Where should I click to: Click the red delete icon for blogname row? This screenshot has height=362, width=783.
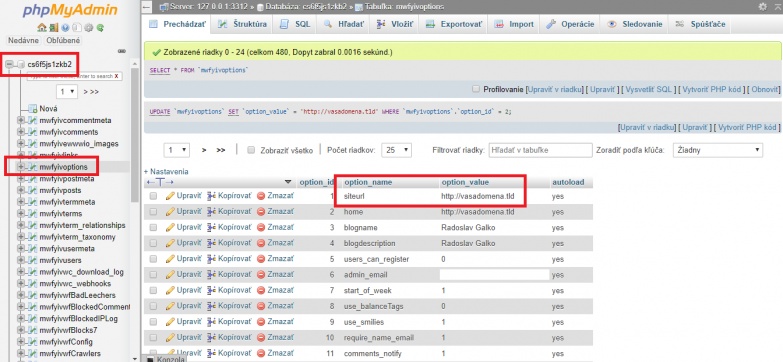pyautogui.click(x=261, y=227)
